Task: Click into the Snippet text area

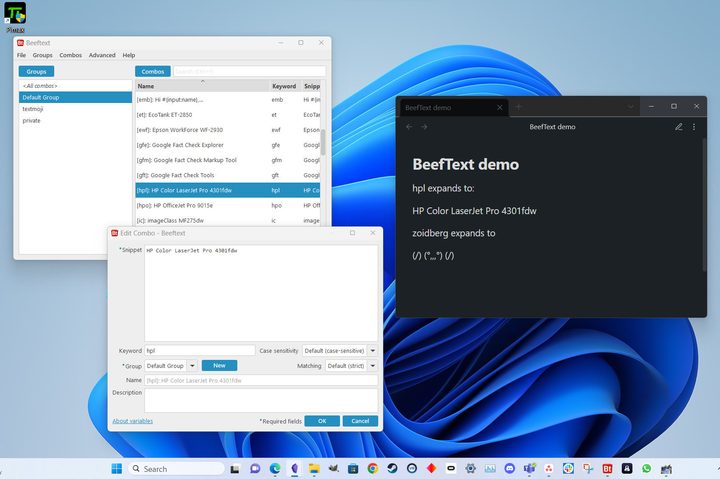Action: point(261,293)
